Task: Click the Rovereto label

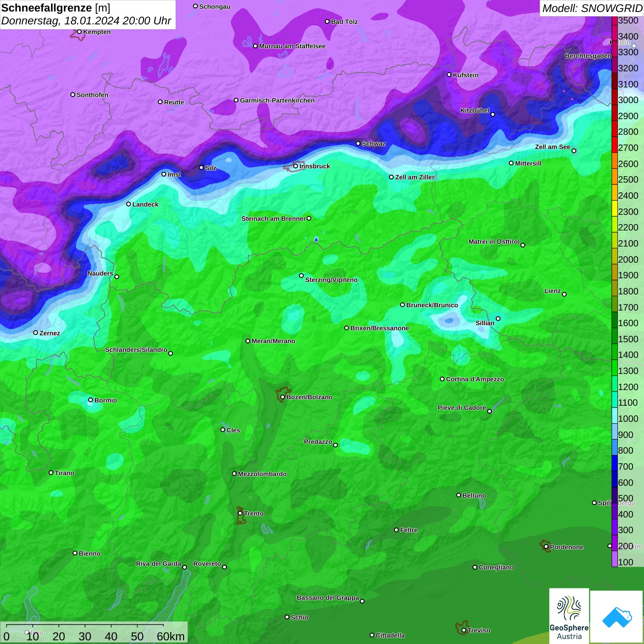Action: click(207, 563)
